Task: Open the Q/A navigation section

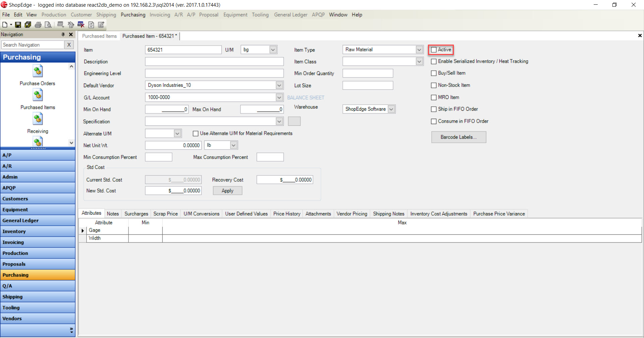Action: click(38, 286)
